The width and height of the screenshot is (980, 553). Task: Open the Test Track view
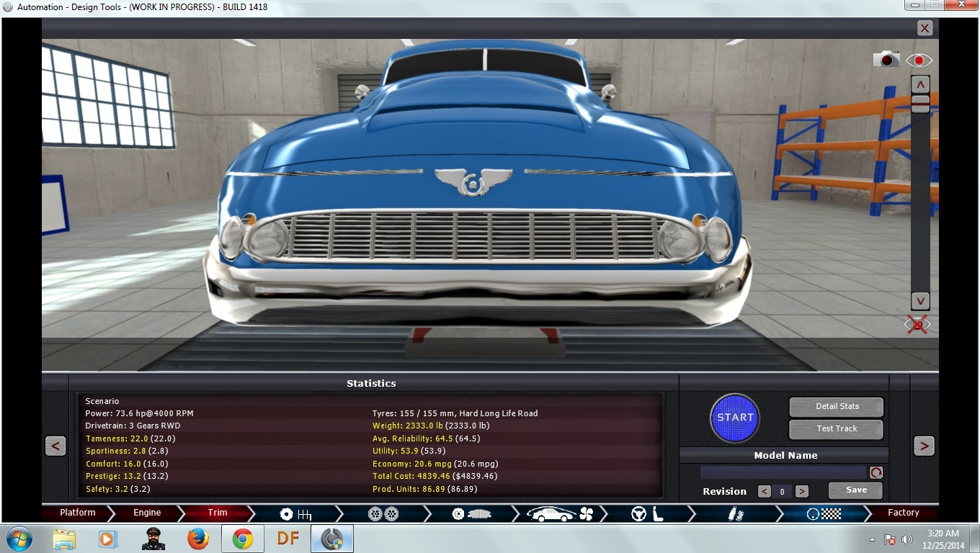pyautogui.click(x=836, y=429)
